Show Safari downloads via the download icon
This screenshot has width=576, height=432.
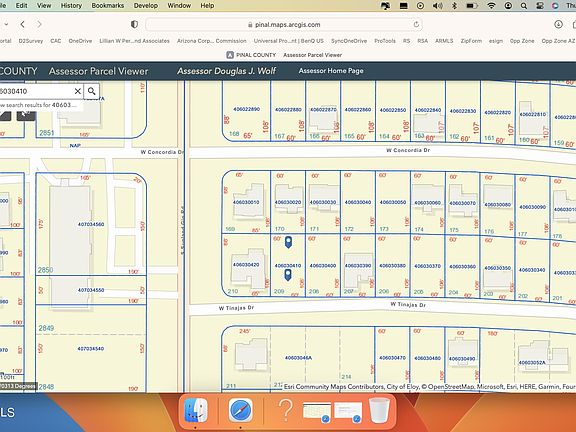[558, 25]
